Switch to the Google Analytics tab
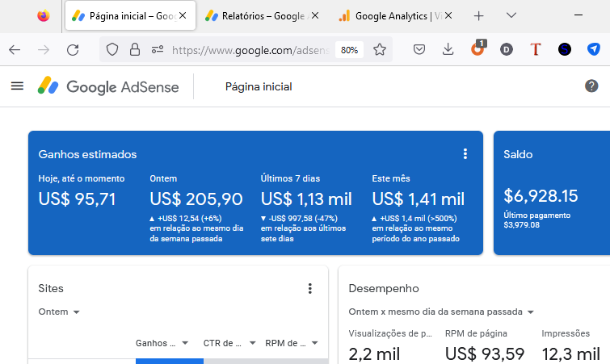Viewport: 610px width, 364px height. coord(395,16)
